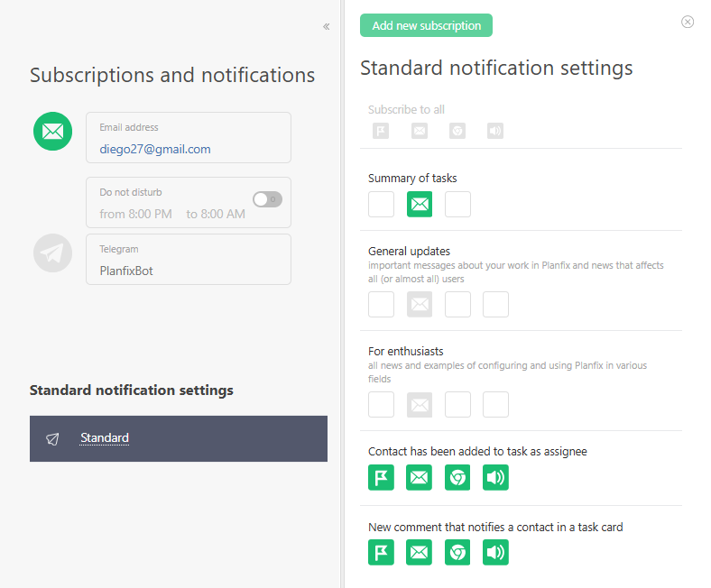Click Subscribe to all email icon
The image size is (711, 588).
click(x=420, y=131)
